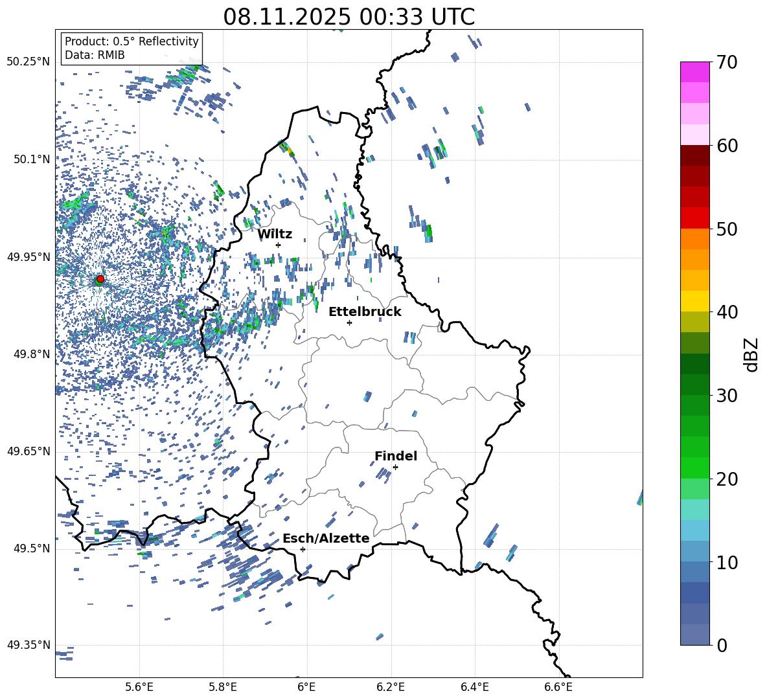Click the dark maroon colorbar segment below 60

pos(695,155)
